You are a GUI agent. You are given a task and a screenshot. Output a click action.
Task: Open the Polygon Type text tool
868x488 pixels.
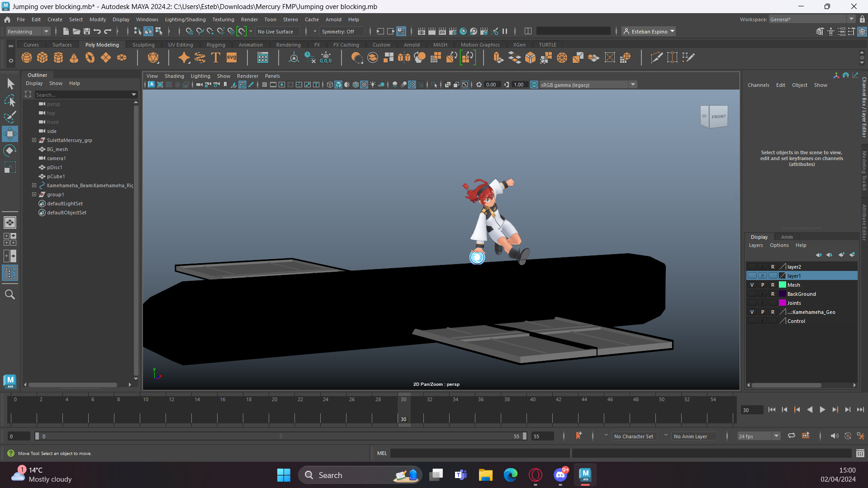pos(216,57)
